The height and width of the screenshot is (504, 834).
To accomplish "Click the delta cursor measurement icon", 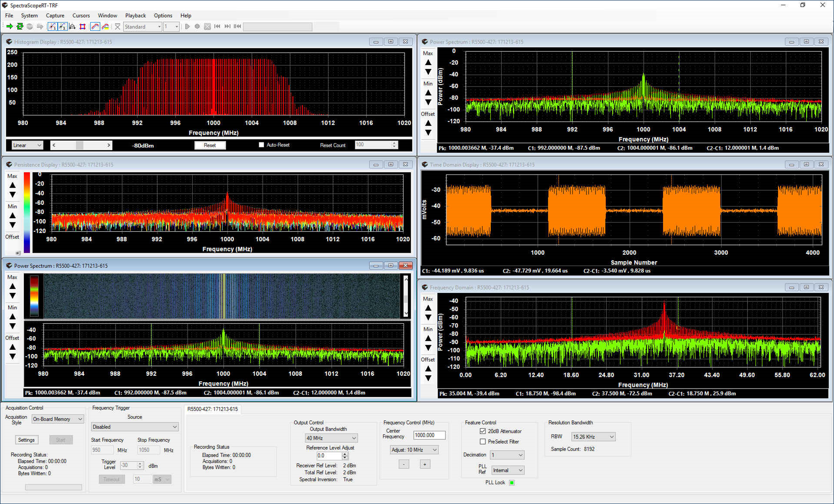I will tap(72, 27).
